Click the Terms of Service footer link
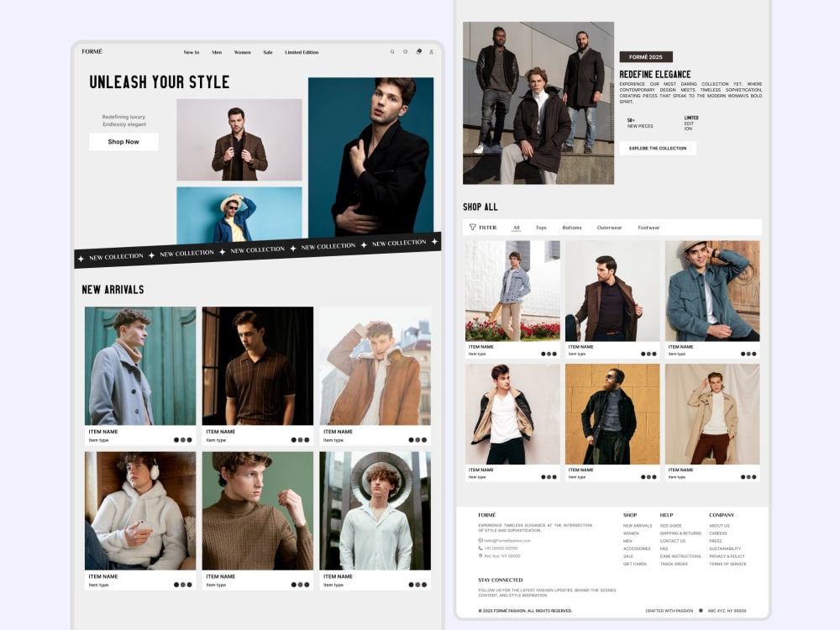 point(727,564)
